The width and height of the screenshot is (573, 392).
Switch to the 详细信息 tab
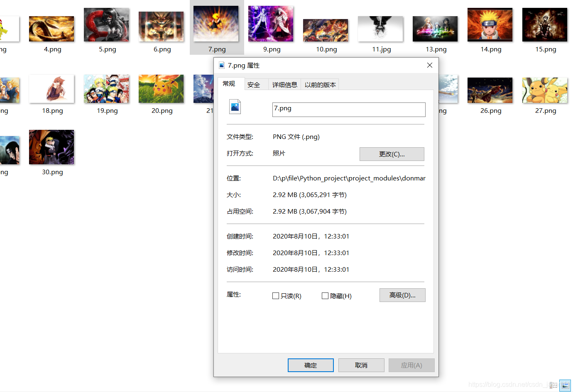(285, 85)
